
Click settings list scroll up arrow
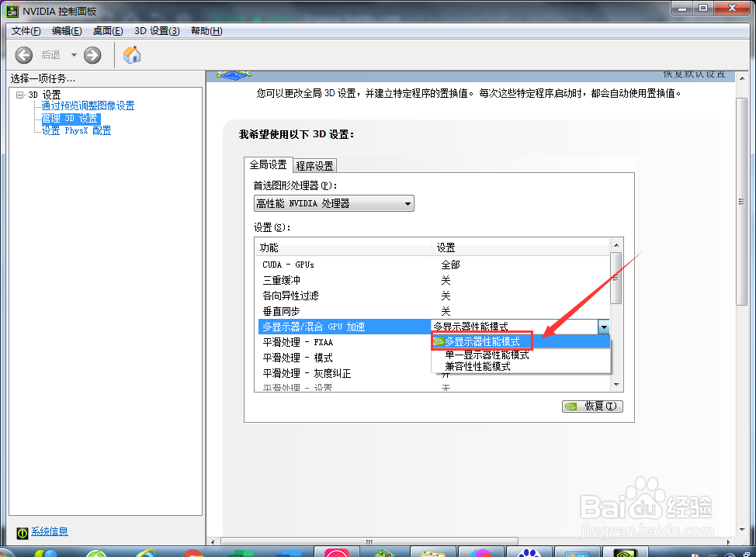click(616, 245)
